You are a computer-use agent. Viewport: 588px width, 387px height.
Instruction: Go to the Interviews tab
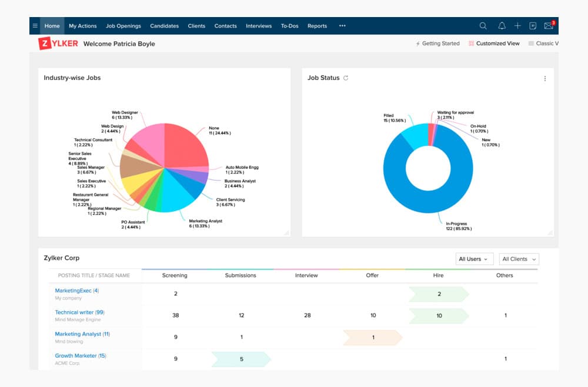point(259,26)
